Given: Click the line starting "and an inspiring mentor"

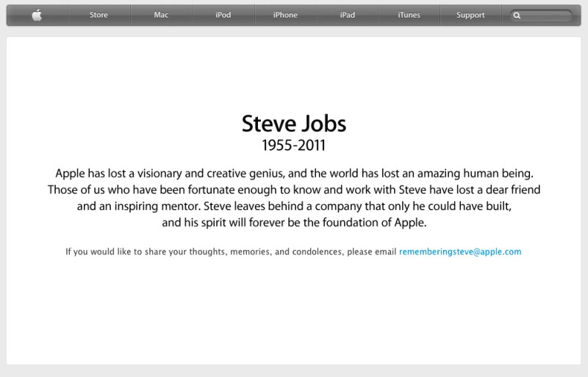Looking at the screenshot, I should 293,207.
